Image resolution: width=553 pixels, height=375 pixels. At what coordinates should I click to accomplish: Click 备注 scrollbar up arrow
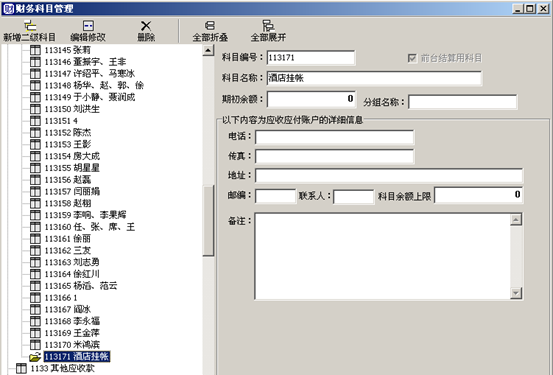pos(516,220)
